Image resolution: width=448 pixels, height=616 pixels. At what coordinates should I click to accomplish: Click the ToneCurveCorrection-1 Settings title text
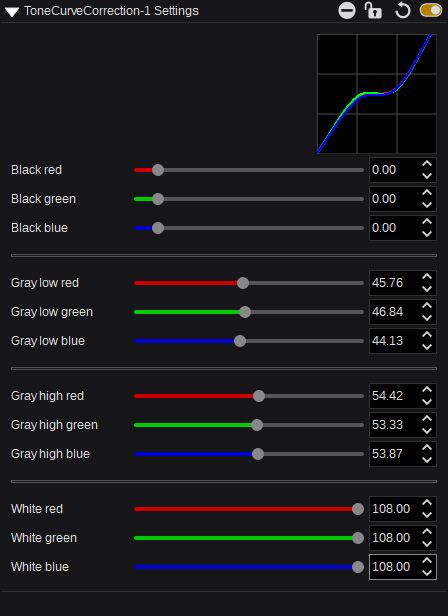pos(111,11)
